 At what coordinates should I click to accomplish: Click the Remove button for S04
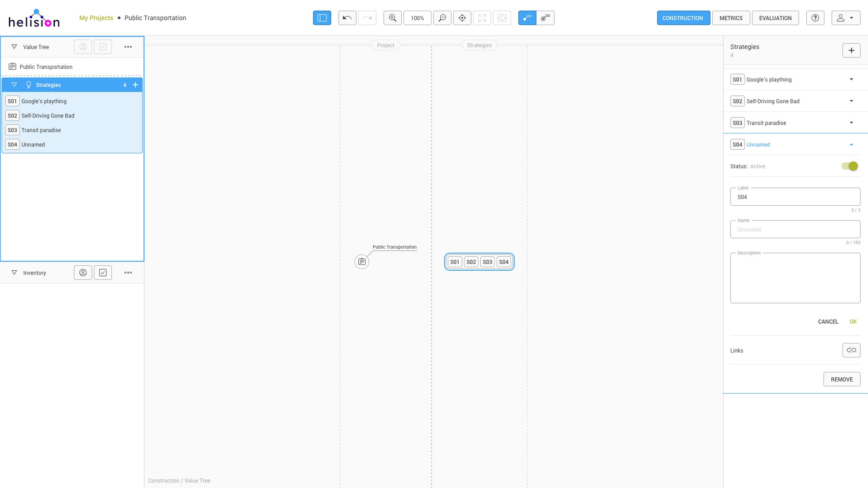click(841, 379)
